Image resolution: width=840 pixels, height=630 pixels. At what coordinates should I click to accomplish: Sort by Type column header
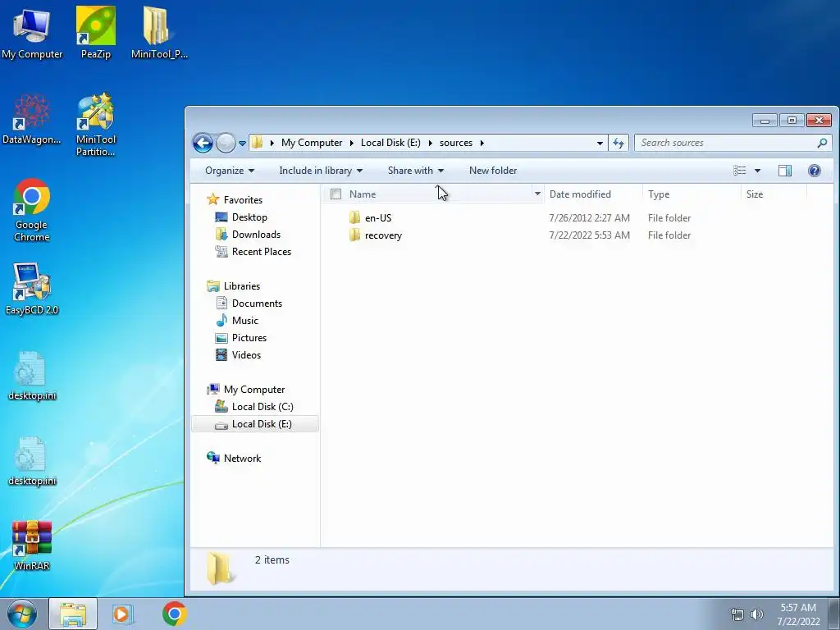click(x=691, y=194)
